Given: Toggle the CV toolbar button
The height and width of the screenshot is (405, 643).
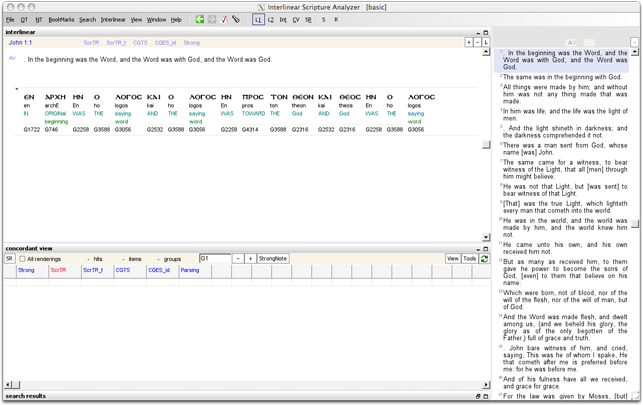Looking at the screenshot, I should [296, 19].
